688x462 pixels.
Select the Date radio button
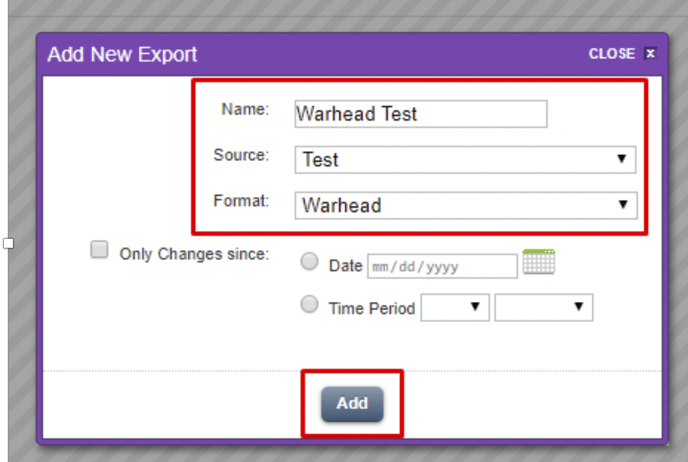click(x=310, y=263)
